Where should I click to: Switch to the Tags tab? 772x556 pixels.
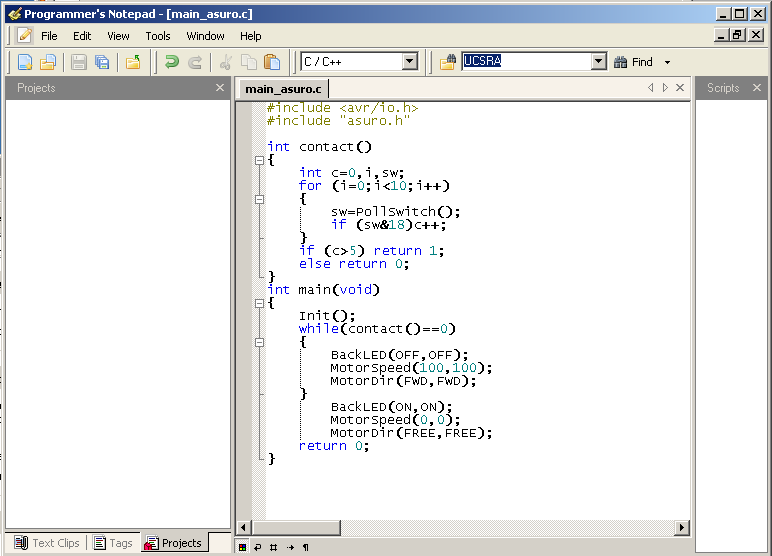coord(113,543)
